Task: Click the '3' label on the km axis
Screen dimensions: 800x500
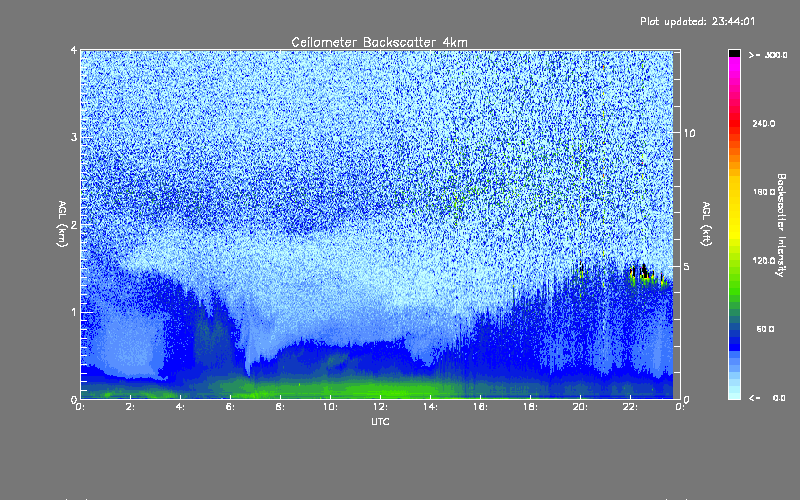Action: (x=74, y=137)
